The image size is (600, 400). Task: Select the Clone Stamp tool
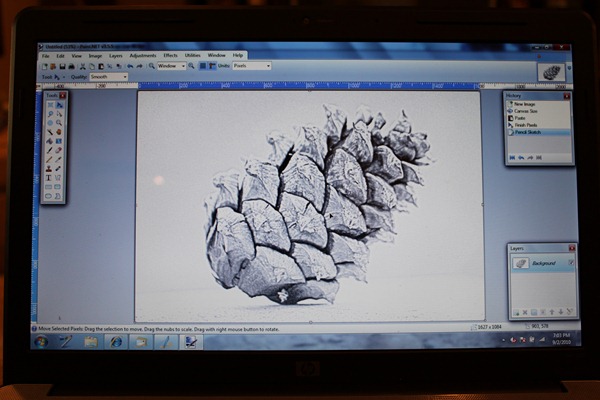[x=49, y=169]
